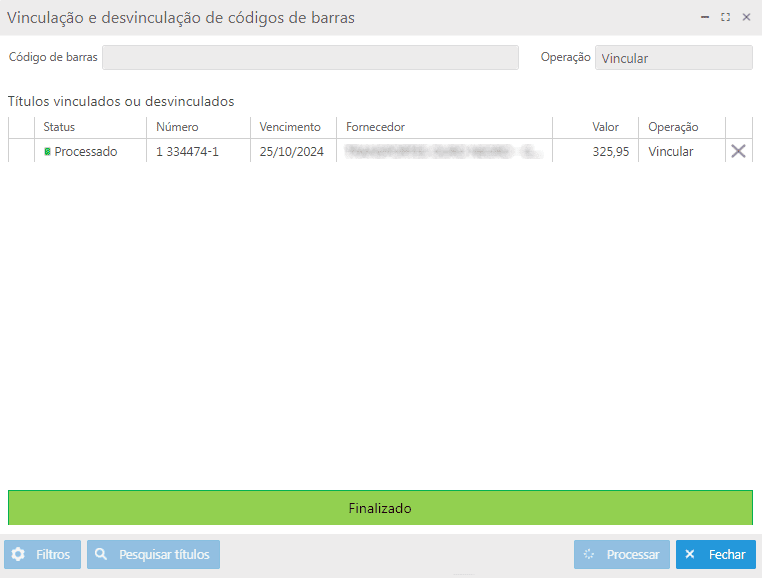
Task: Sort by the Vencimento column header
Action: pos(290,127)
